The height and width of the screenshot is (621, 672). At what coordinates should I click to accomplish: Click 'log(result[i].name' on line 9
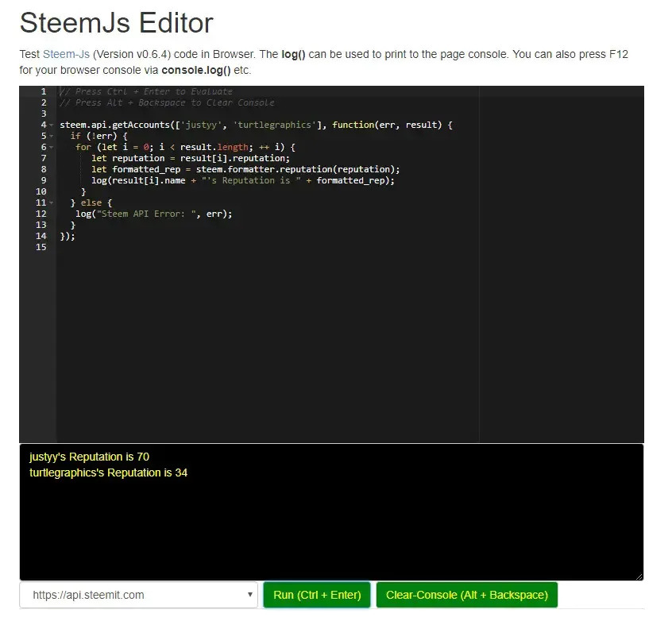138,180
